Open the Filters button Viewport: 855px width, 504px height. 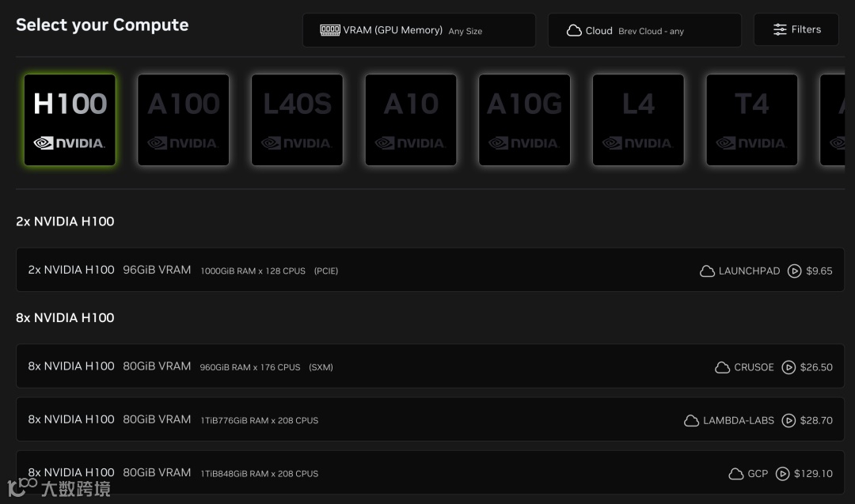click(x=796, y=29)
